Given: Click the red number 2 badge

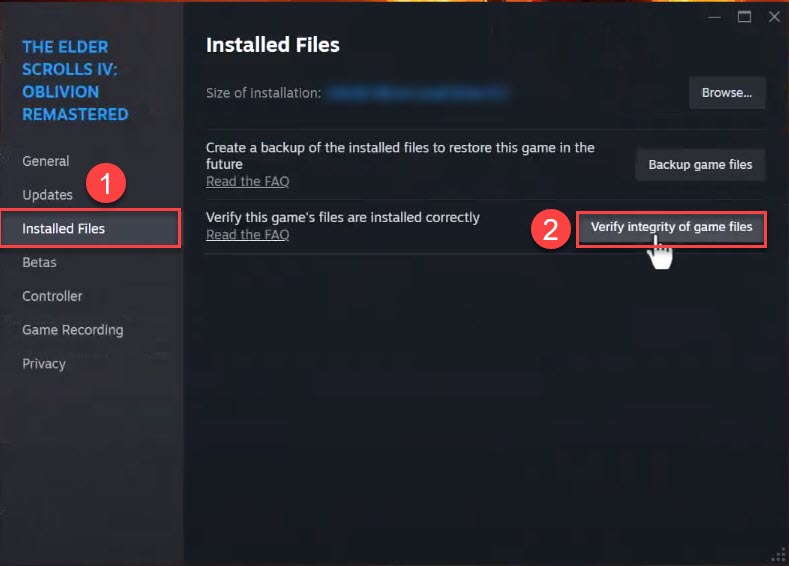Looking at the screenshot, I should (x=549, y=229).
